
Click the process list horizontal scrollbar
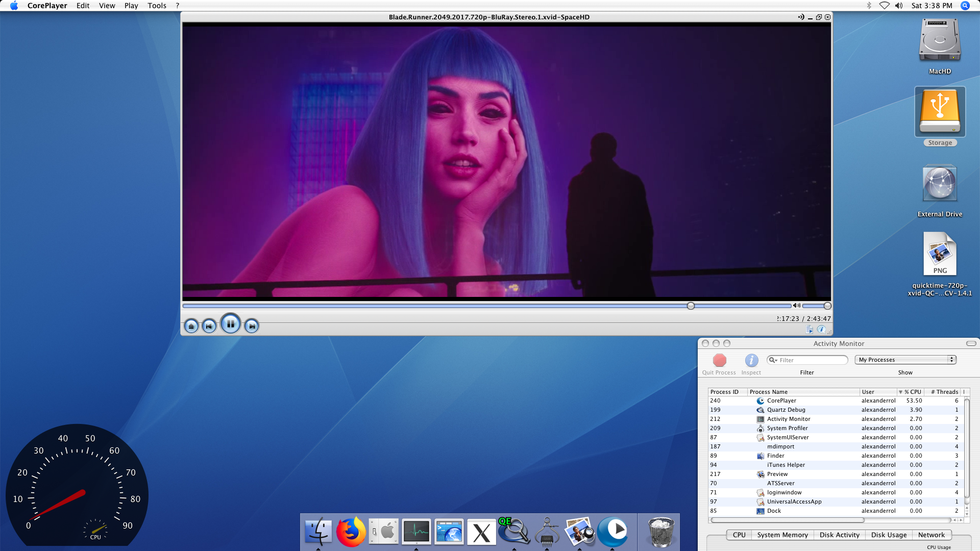pyautogui.click(x=788, y=520)
